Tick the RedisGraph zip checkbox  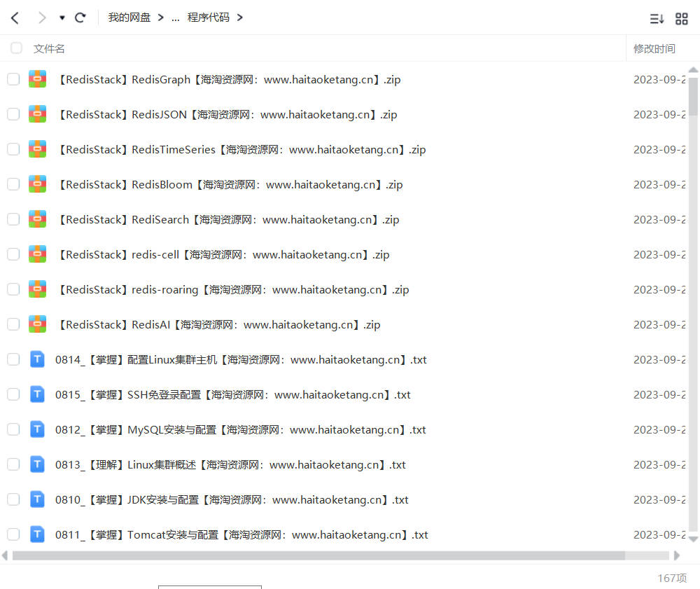coord(13,79)
